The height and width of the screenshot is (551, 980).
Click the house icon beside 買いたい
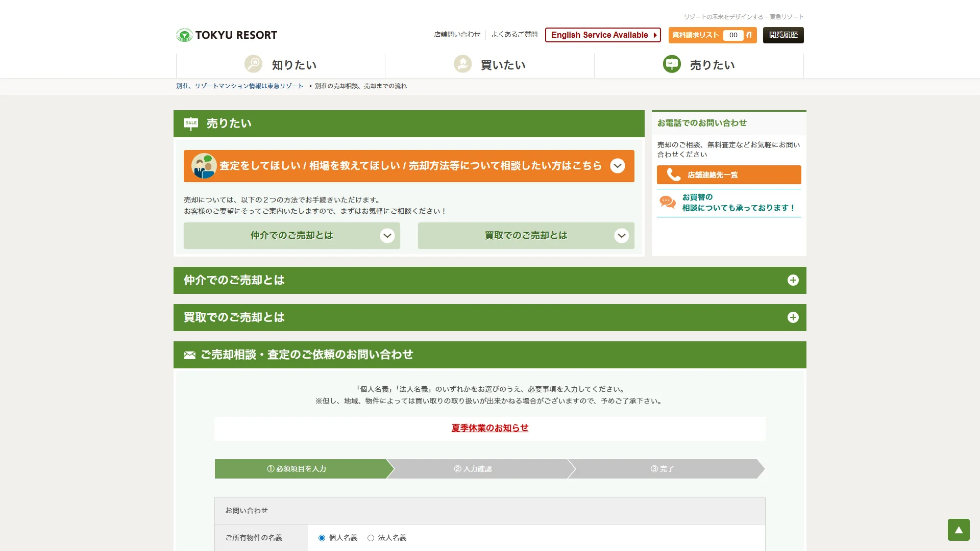click(462, 64)
